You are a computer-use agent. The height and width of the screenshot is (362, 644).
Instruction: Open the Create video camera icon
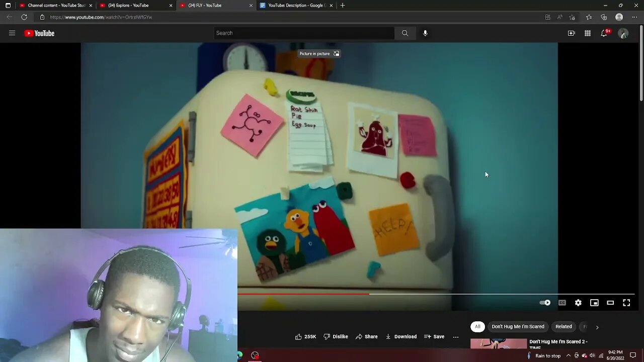point(572,33)
